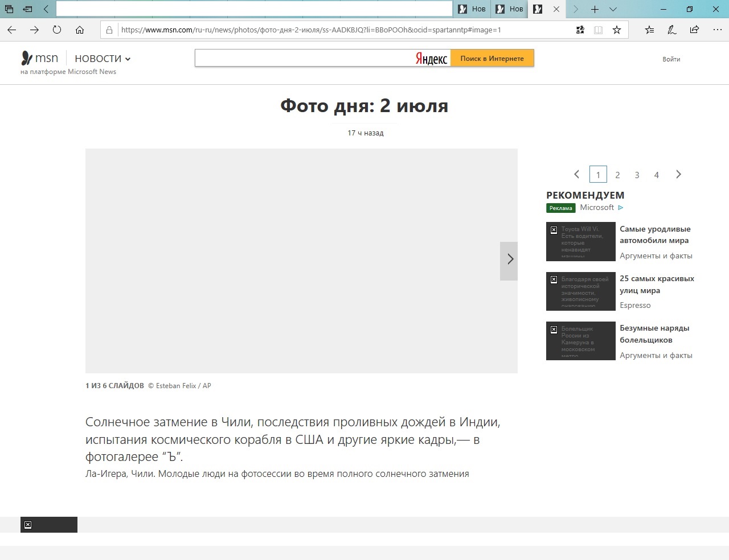Open 'Безумные наряды болельщиков' article

pos(654,334)
